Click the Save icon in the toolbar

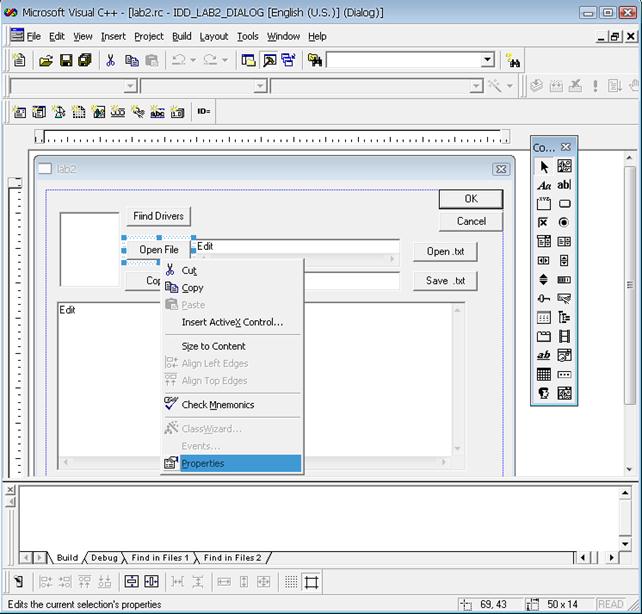coord(66,61)
